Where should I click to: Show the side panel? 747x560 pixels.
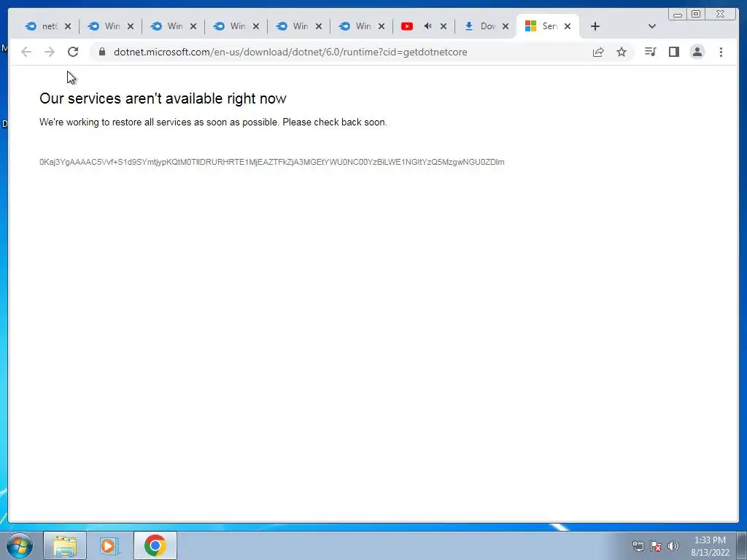pyautogui.click(x=673, y=52)
